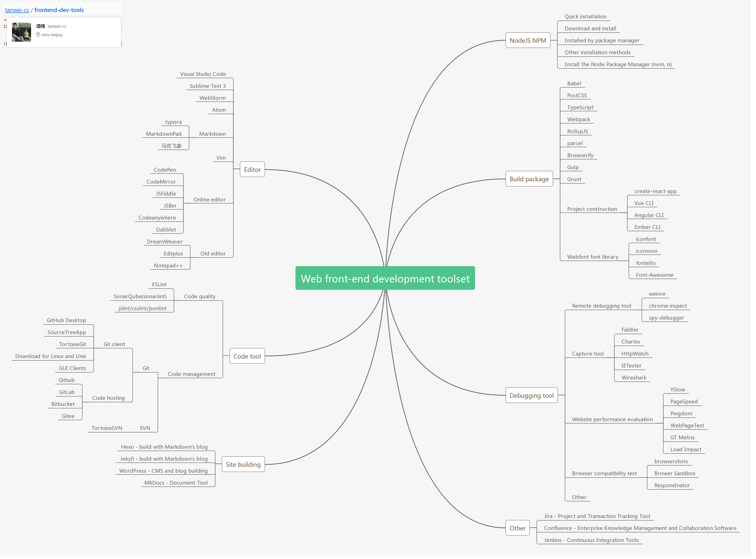756x559 pixels.
Task: Click Installed by package manager item
Action: [606, 40]
